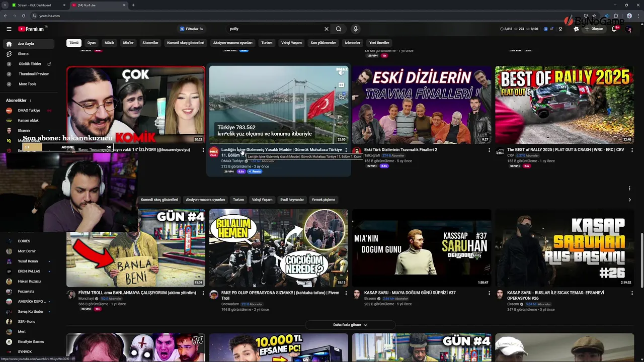
Task: Open KASAP SARU Ruslar ile sıcak temas title
Action: coord(555,295)
